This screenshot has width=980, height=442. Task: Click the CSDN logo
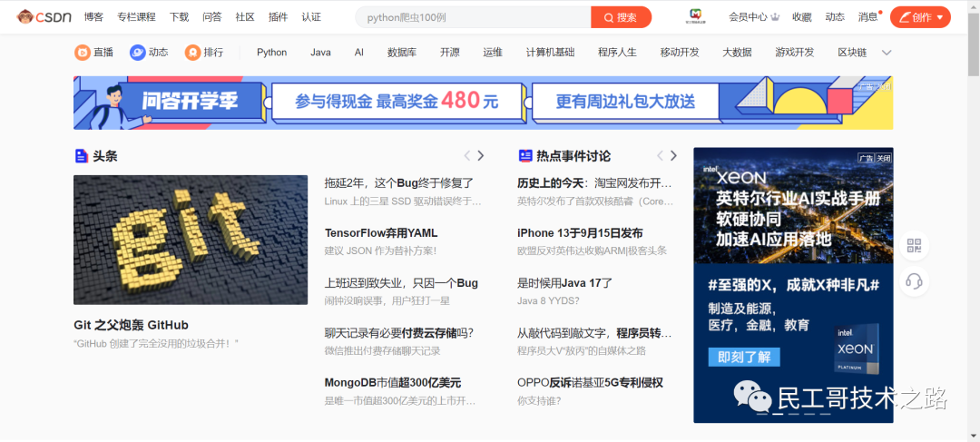click(x=44, y=17)
